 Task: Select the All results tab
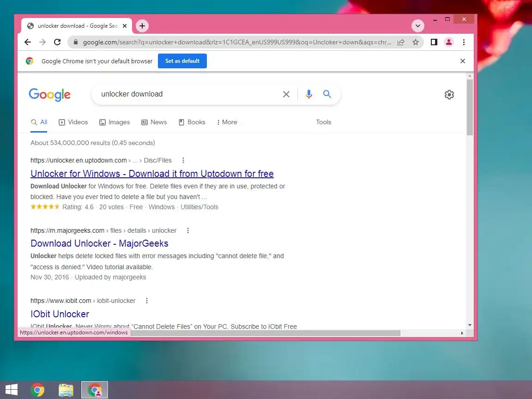[39, 122]
